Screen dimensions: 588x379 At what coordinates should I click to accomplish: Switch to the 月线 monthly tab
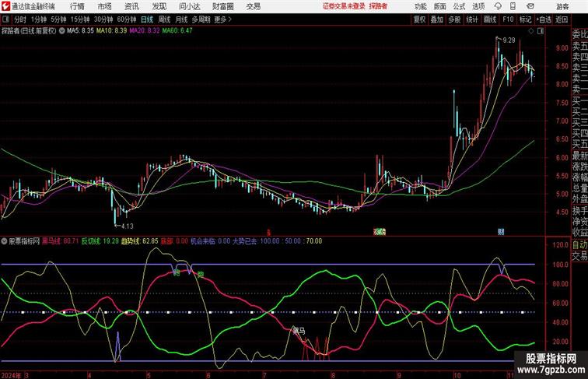pos(181,19)
